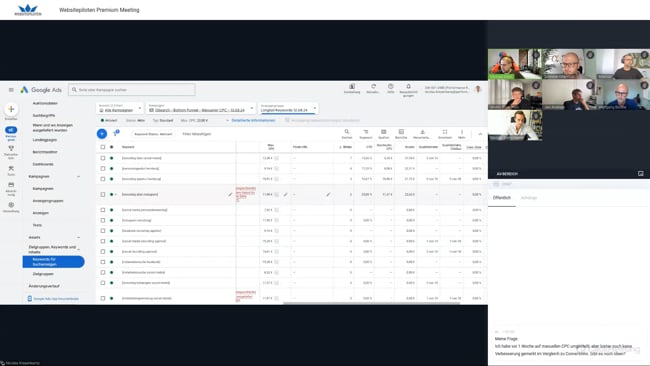Open Suchbegriffe in the sidebar

44,115
